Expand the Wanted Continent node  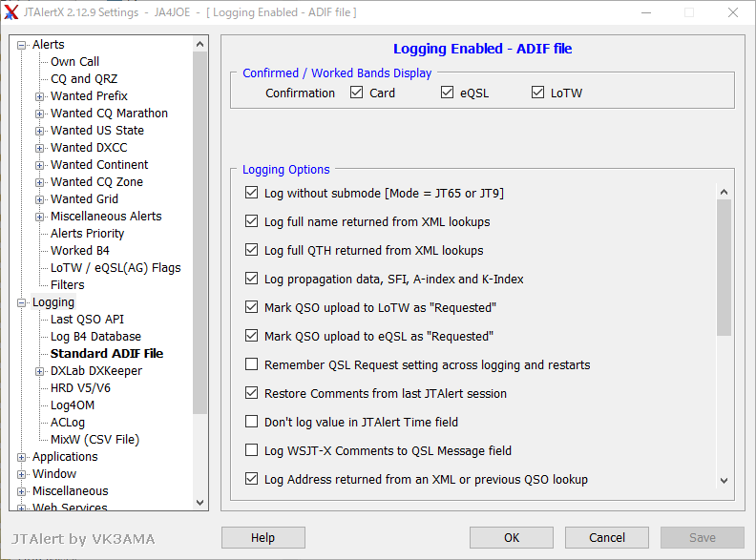tap(39, 165)
